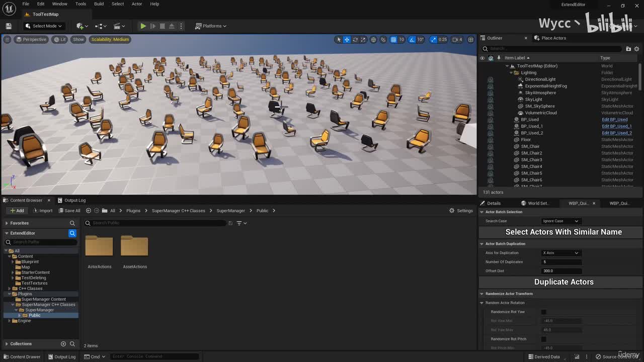Screen dimensions: 644x362
Task: Save the current level icon
Action: (9, 26)
